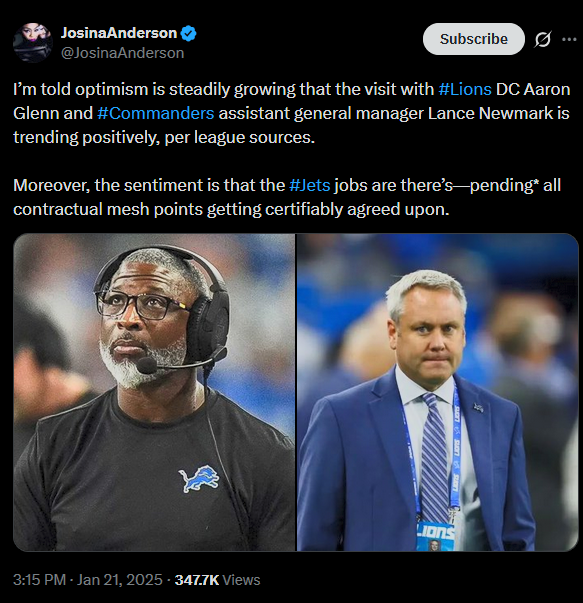583x603 pixels.
Task: Open JosinaAnderson's profile avatar
Action: pos(33,42)
